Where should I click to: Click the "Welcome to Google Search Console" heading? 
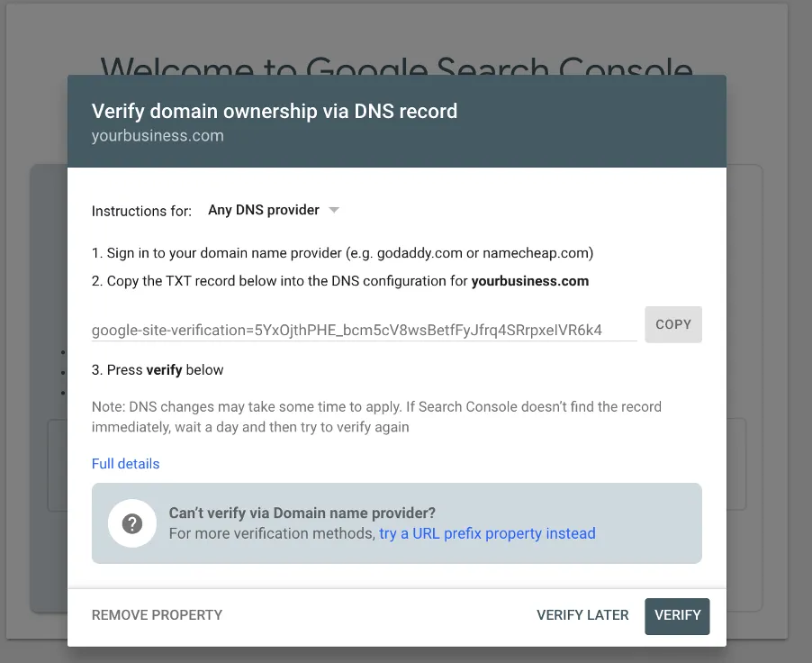(x=396, y=65)
